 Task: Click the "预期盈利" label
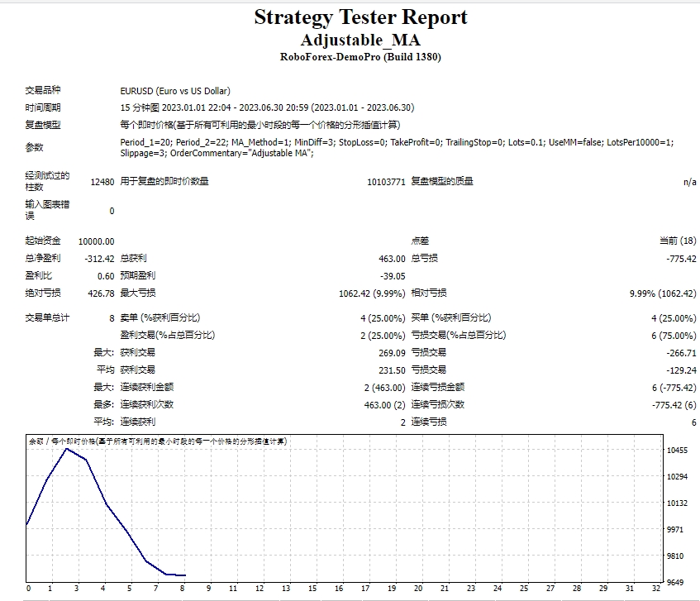(x=138, y=276)
